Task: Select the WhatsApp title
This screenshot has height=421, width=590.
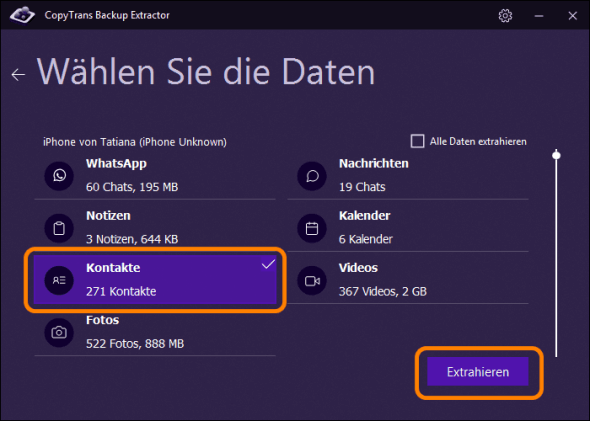Action: point(116,164)
